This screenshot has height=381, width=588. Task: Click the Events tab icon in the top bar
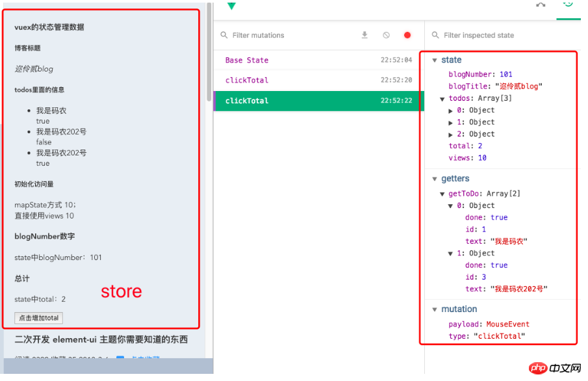tap(541, 5)
